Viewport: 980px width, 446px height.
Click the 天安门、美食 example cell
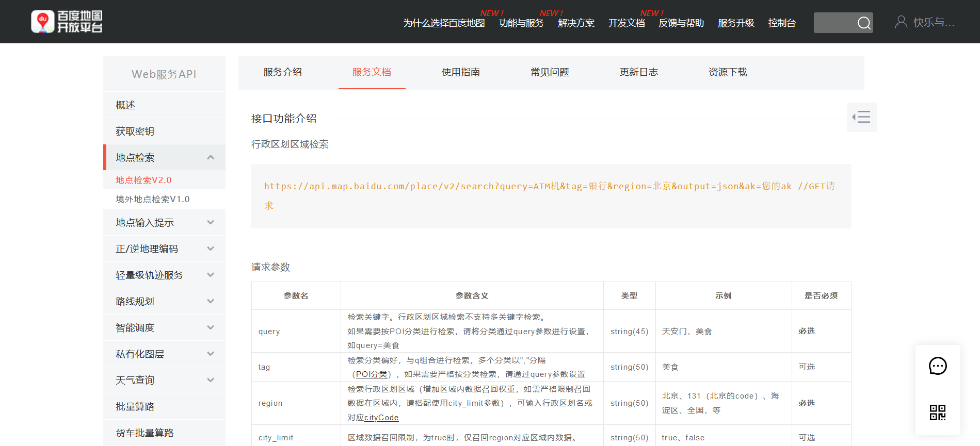tap(724, 331)
